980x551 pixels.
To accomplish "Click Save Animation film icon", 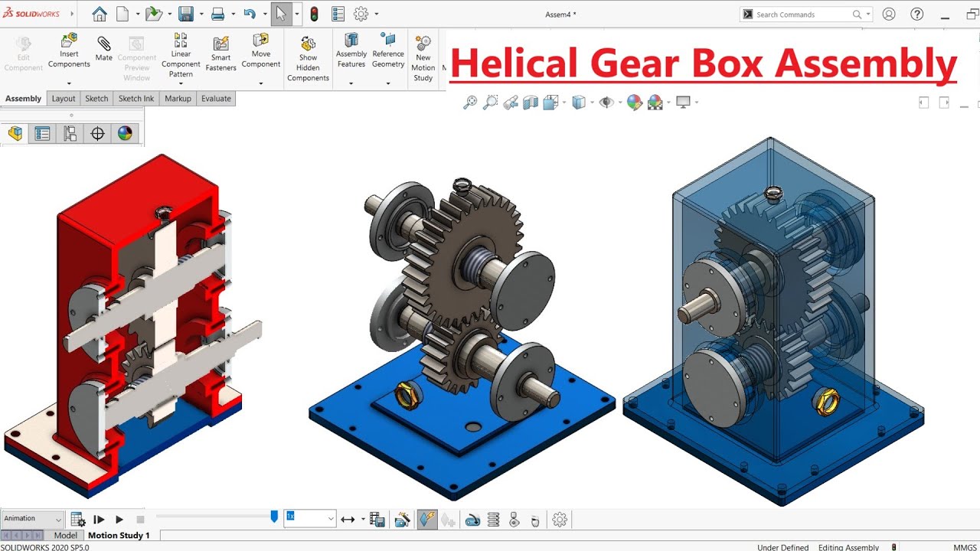I will point(377,520).
